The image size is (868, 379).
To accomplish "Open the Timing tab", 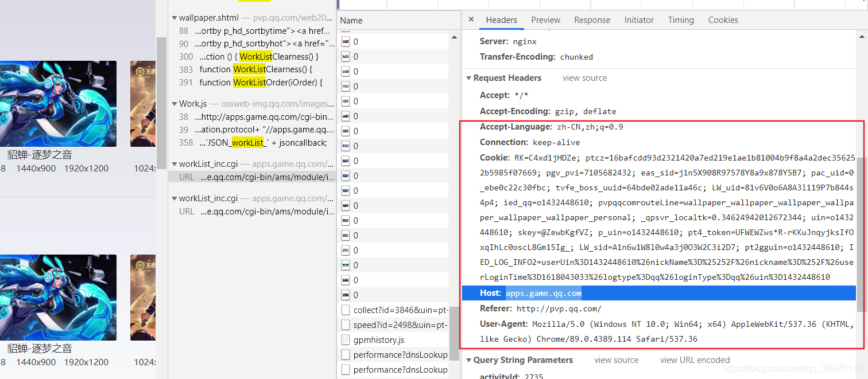I will pos(681,20).
